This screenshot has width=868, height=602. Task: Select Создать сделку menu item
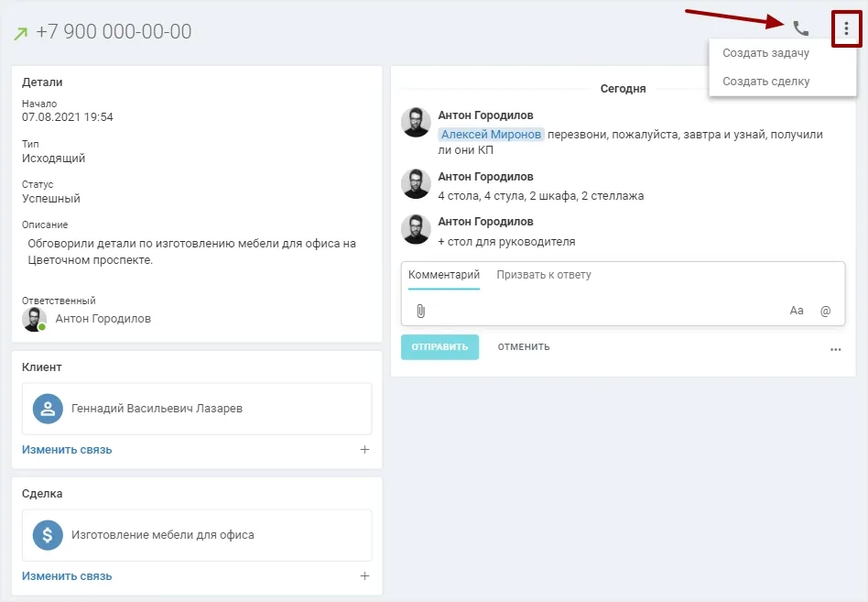point(765,82)
